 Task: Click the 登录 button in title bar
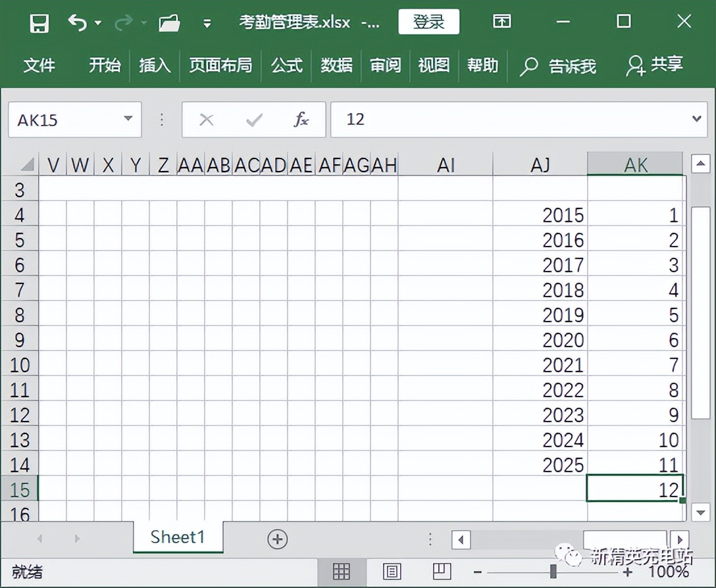click(x=428, y=22)
